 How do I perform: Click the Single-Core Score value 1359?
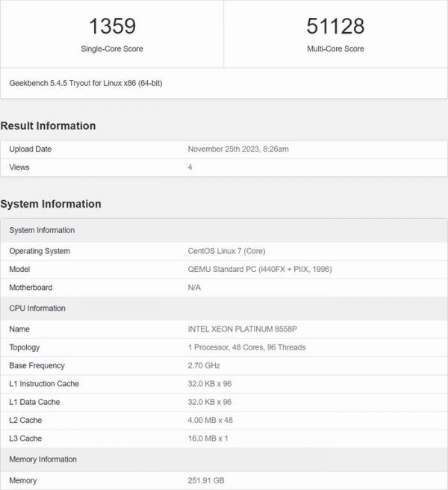[x=112, y=26]
